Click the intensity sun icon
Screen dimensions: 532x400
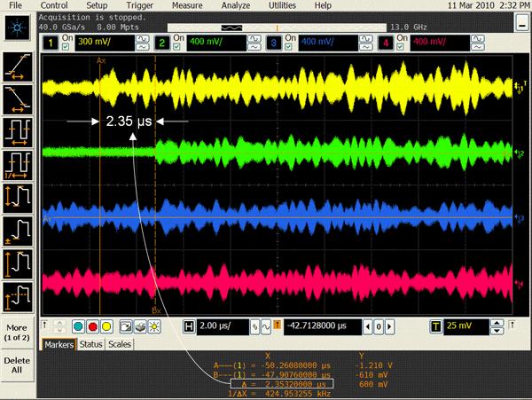pyautogui.click(x=154, y=326)
